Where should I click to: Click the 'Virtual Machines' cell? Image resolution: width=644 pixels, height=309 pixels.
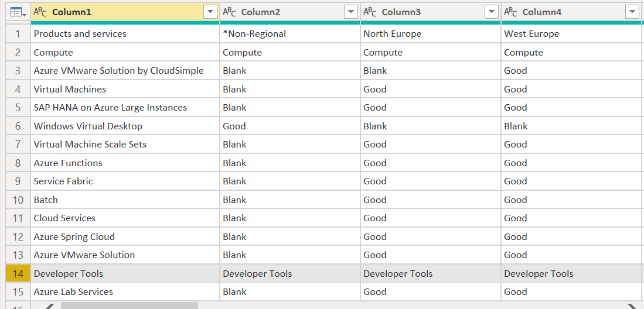(x=125, y=89)
